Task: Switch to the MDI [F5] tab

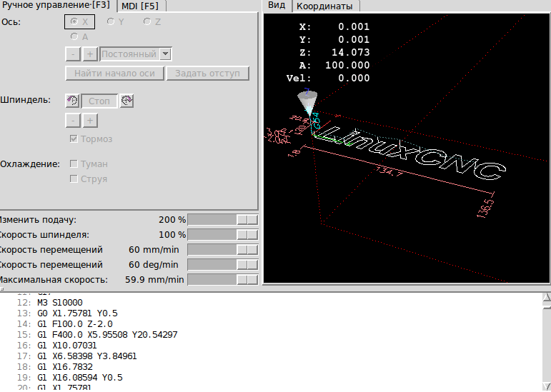Action: point(140,6)
